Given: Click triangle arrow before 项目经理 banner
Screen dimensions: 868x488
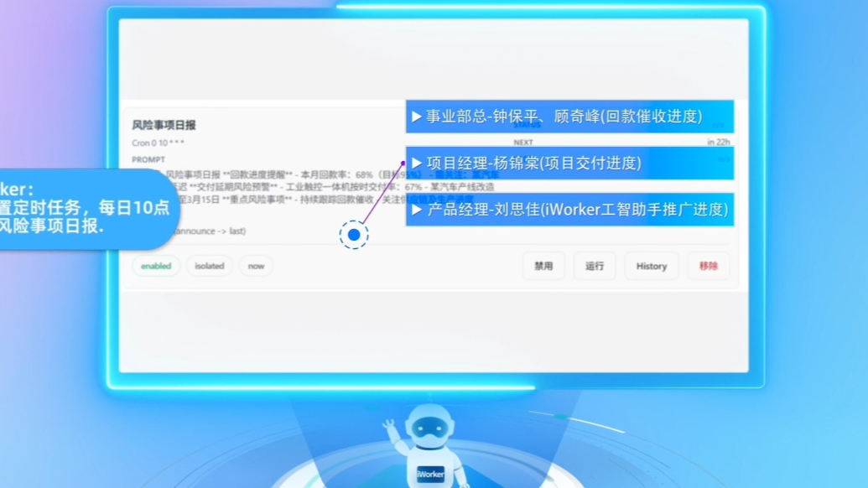Looking at the screenshot, I should [416, 163].
